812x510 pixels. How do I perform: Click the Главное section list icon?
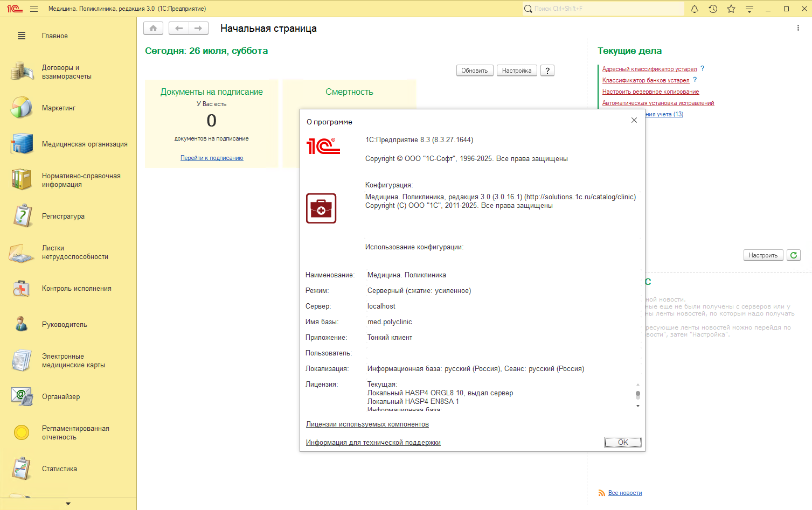(x=22, y=36)
